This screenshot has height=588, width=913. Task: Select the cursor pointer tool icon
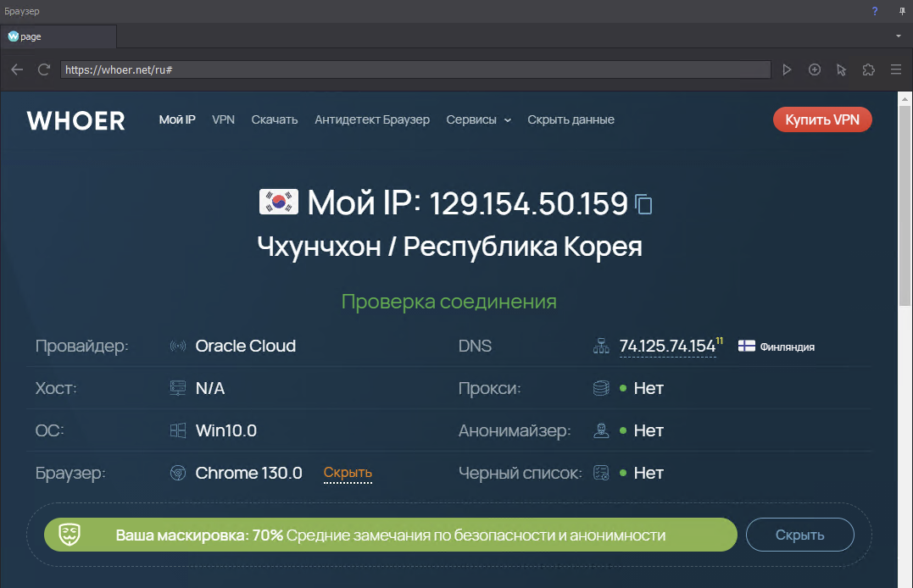(842, 69)
